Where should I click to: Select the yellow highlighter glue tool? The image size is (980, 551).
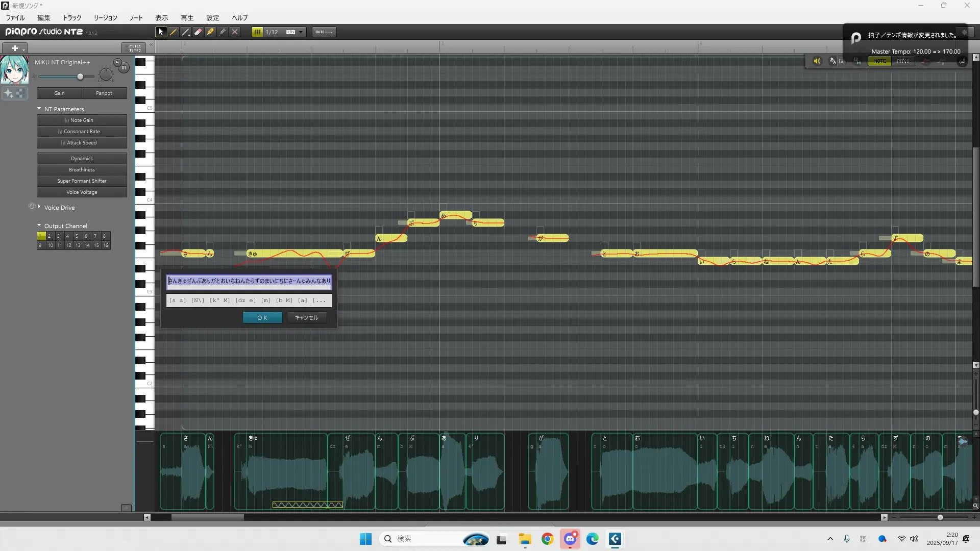pos(210,32)
